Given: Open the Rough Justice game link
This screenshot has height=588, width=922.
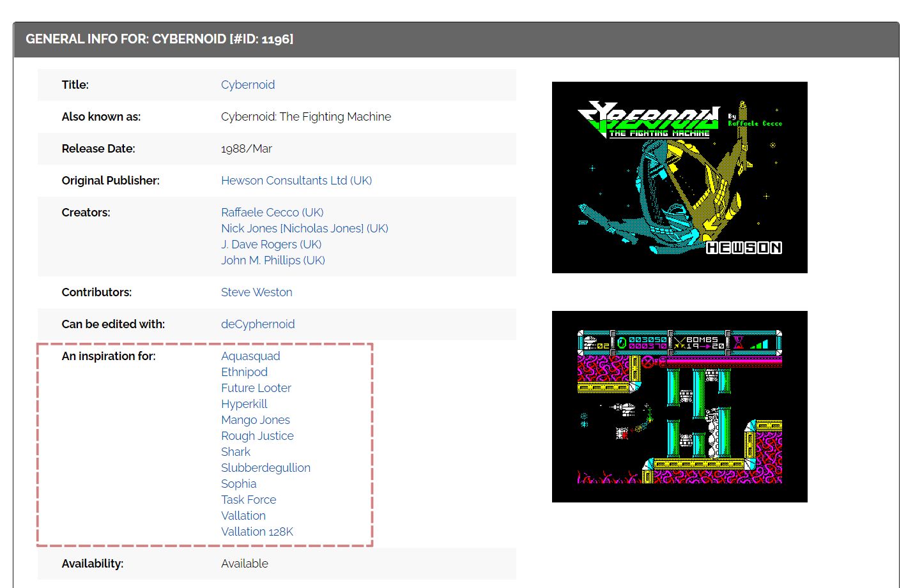Looking at the screenshot, I should pos(257,436).
